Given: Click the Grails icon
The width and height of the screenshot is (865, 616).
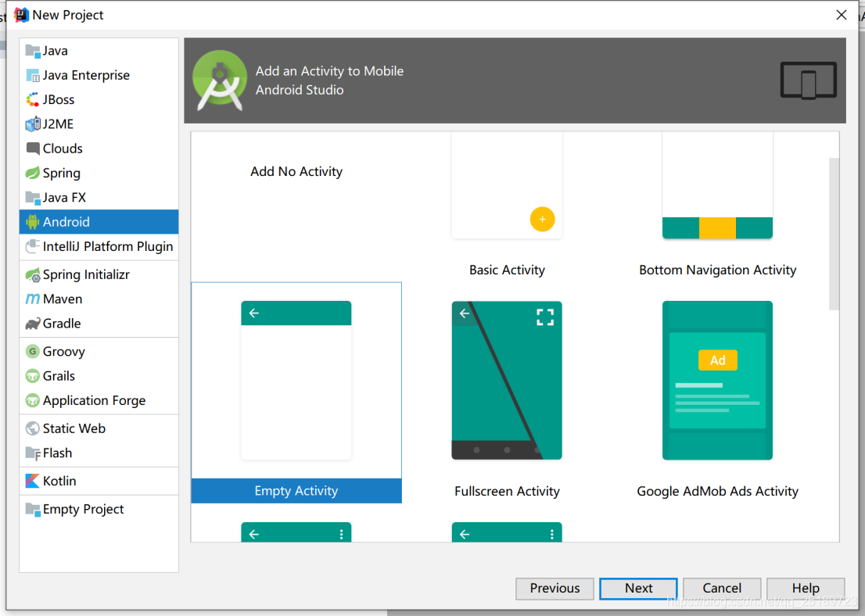Looking at the screenshot, I should [33, 376].
